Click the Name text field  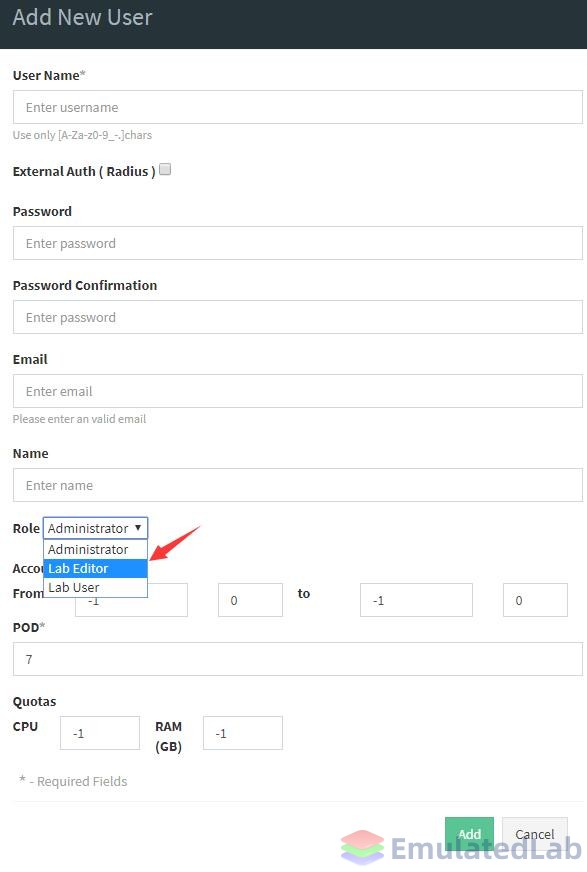[297, 485]
